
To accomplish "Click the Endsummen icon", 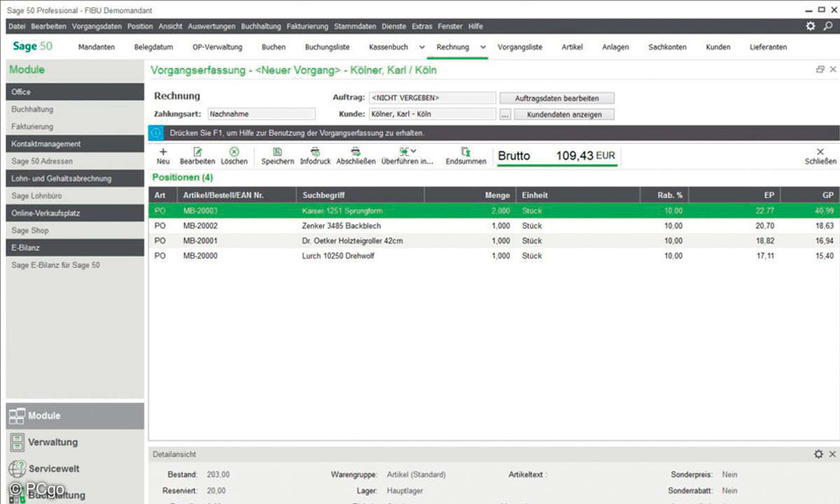I will [x=465, y=151].
